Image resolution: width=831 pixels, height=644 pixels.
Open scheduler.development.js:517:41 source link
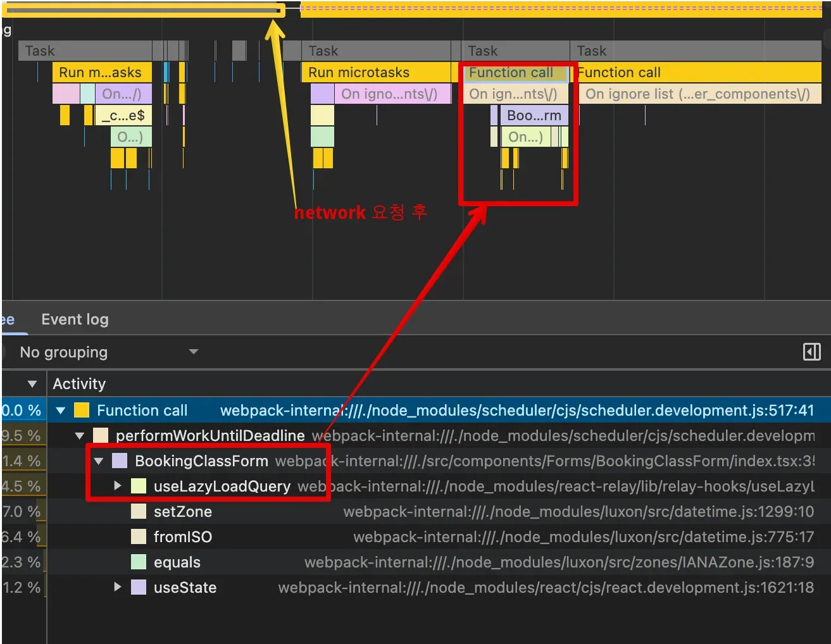[x=516, y=411]
